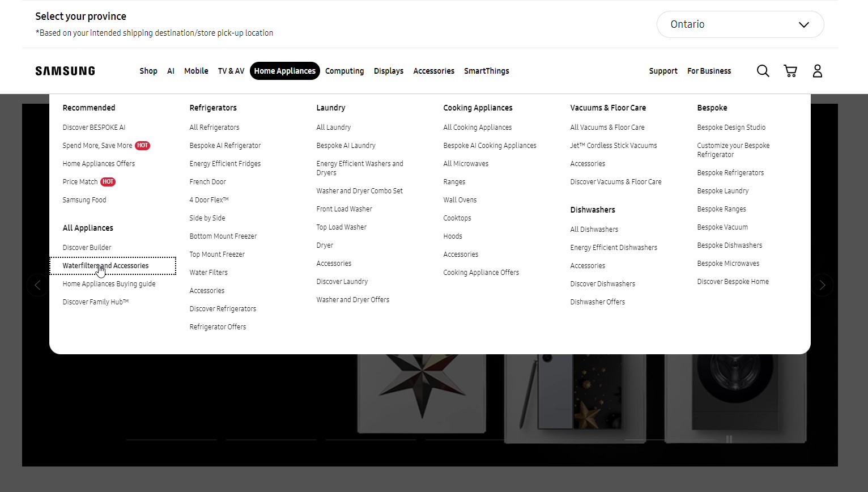Open the TV & AV menu

coord(231,71)
